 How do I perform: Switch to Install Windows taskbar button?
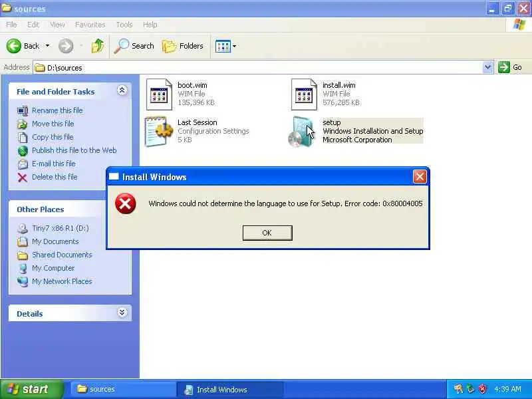pyautogui.click(x=229, y=389)
